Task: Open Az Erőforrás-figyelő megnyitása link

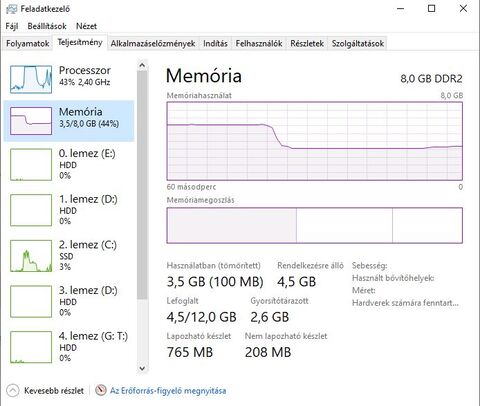Action: click(168, 391)
